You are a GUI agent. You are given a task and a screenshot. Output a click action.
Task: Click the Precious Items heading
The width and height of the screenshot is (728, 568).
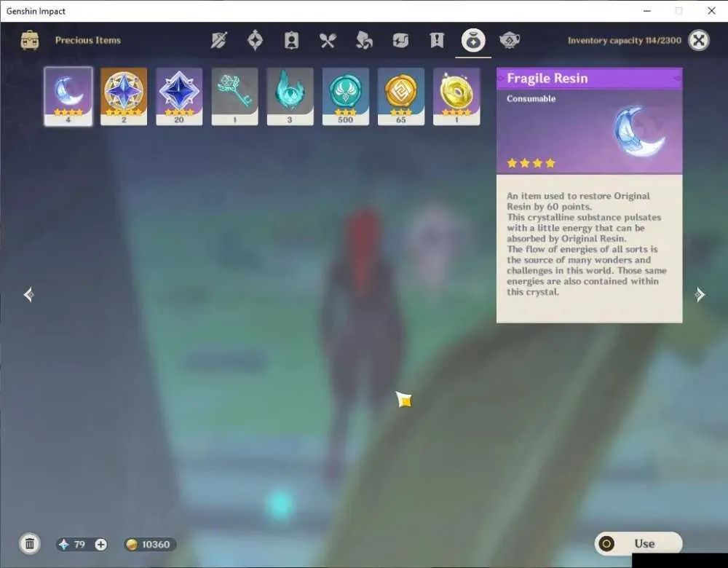pos(88,40)
